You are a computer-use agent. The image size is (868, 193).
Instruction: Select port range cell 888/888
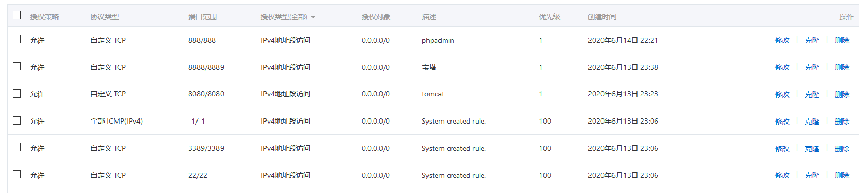coord(202,40)
